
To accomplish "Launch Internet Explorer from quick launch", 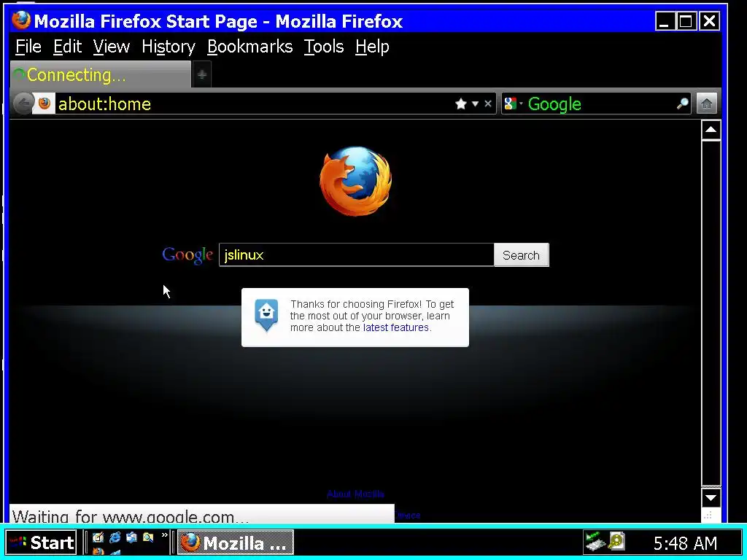I will pyautogui.click(x=115, y=537).
